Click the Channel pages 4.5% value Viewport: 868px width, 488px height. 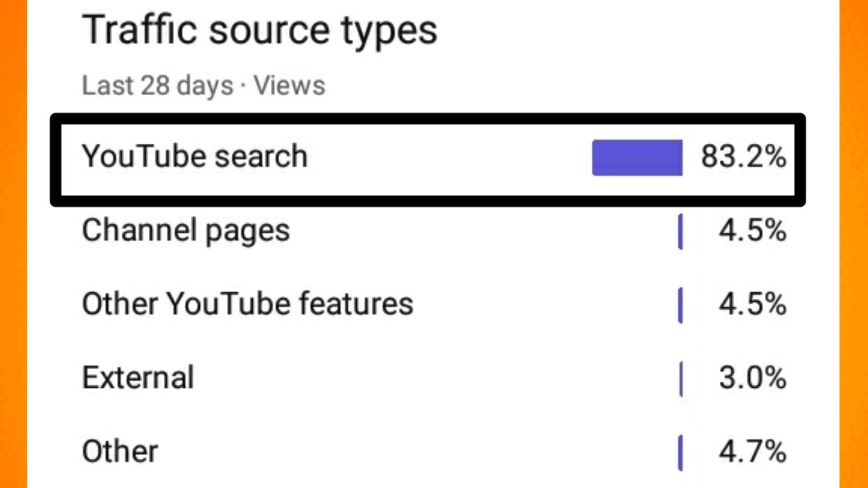click(x=753, y=230)
